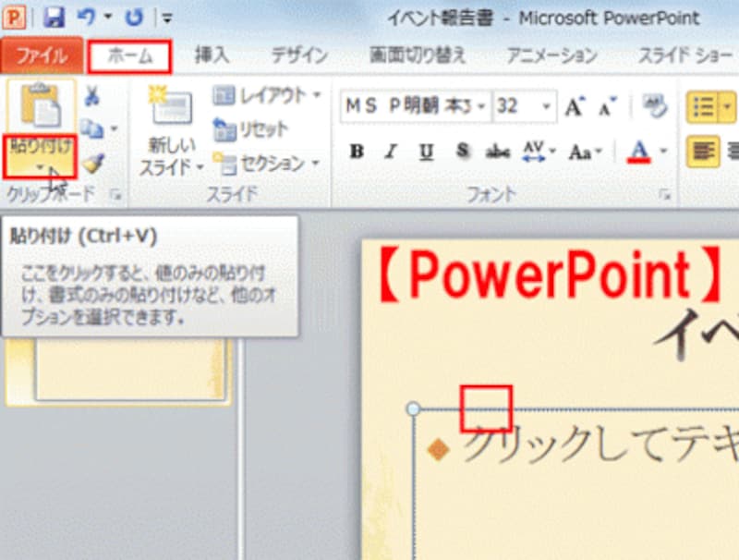Viewport: 739px width, 560px height.
Task: Click the new slide icon
Action: click(x=171, y=106)
